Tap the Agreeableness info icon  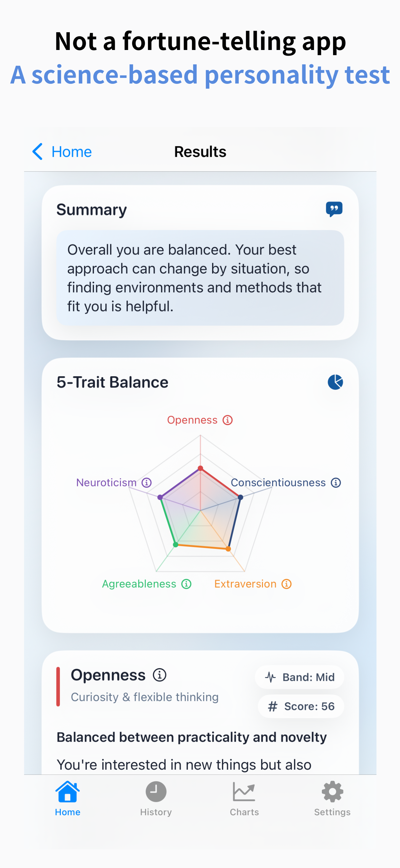[x=185, y=584]
